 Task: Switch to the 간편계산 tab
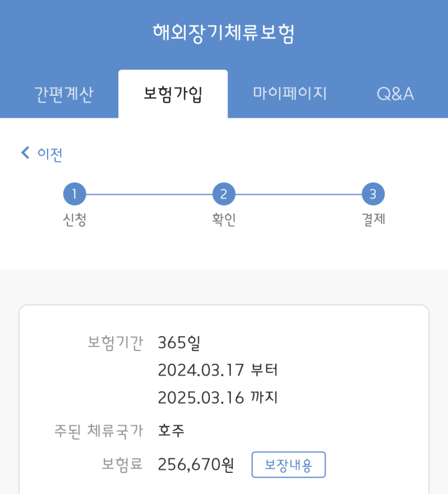pyautogui.click(x=64, y=94)
